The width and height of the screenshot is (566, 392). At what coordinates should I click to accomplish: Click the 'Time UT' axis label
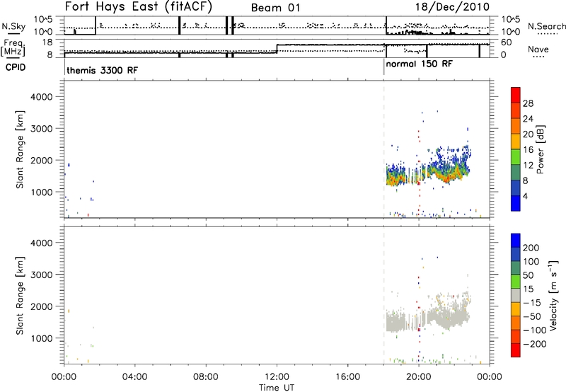click(x=277, y=387)
